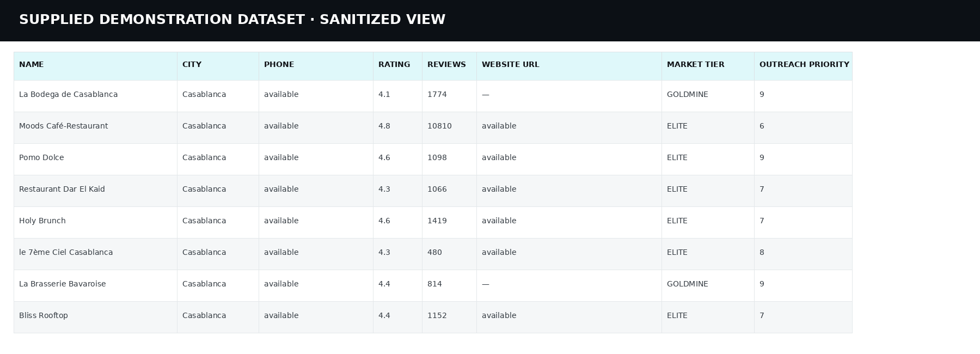Viewport: 980px width, 354px height.
Task: Click ELITE tier in Pomo Dolce row
Action: pyautogui.click(x=677, y=157)
